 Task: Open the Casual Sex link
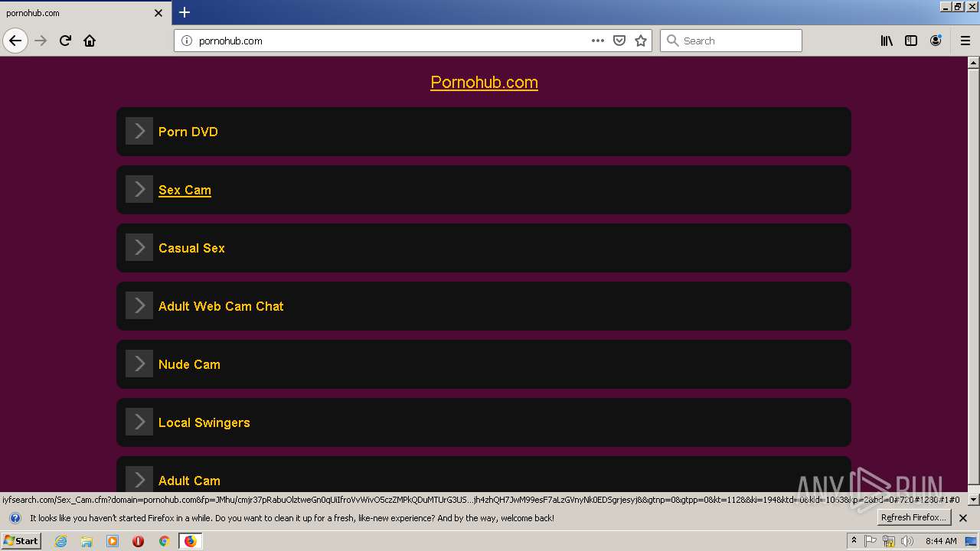[x=191, y=248]
